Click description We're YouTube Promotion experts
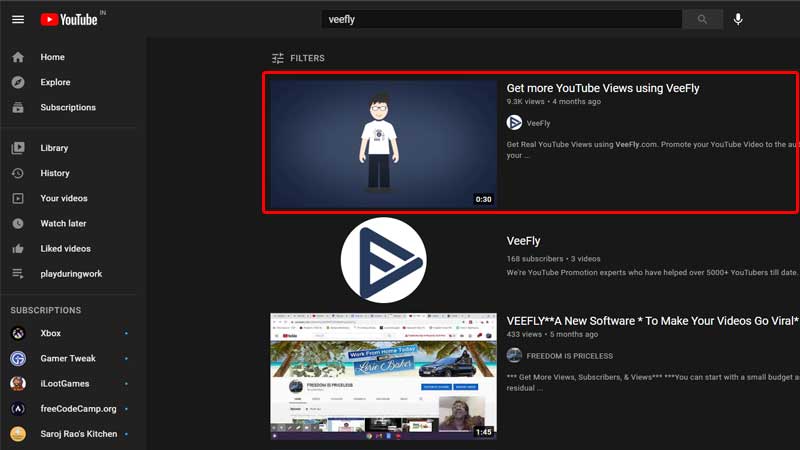 click(x=652, y=272)
